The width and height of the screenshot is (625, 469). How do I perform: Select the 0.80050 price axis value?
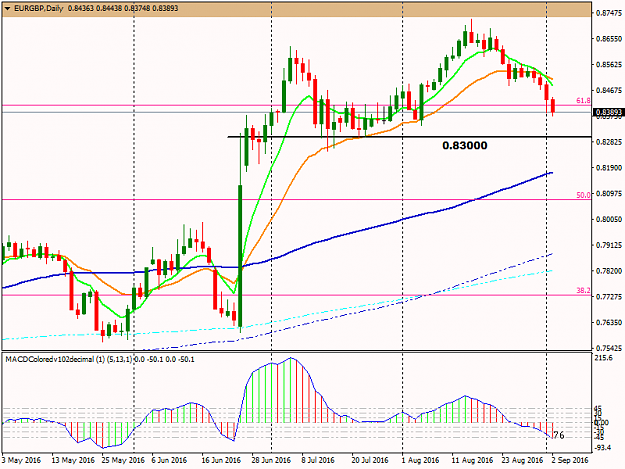[x=609, y=219]
